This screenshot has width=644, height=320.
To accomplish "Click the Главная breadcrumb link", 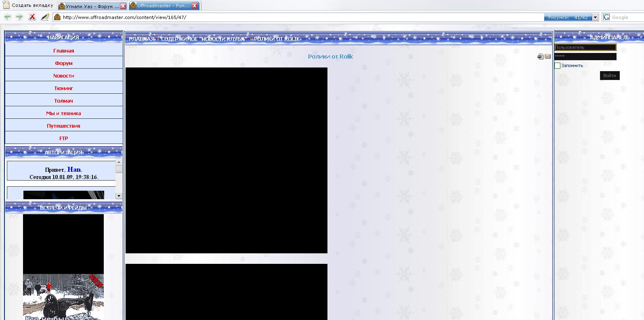I will 142,39.
